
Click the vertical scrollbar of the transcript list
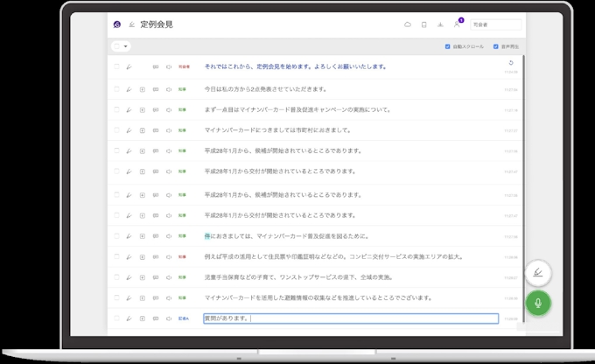point(523,175)
